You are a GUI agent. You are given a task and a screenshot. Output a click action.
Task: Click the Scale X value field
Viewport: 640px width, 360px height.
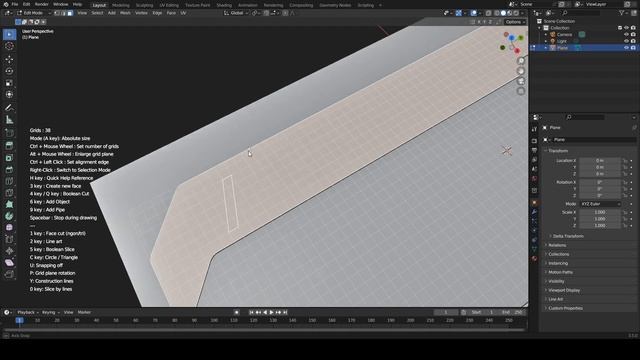point(600,212)
